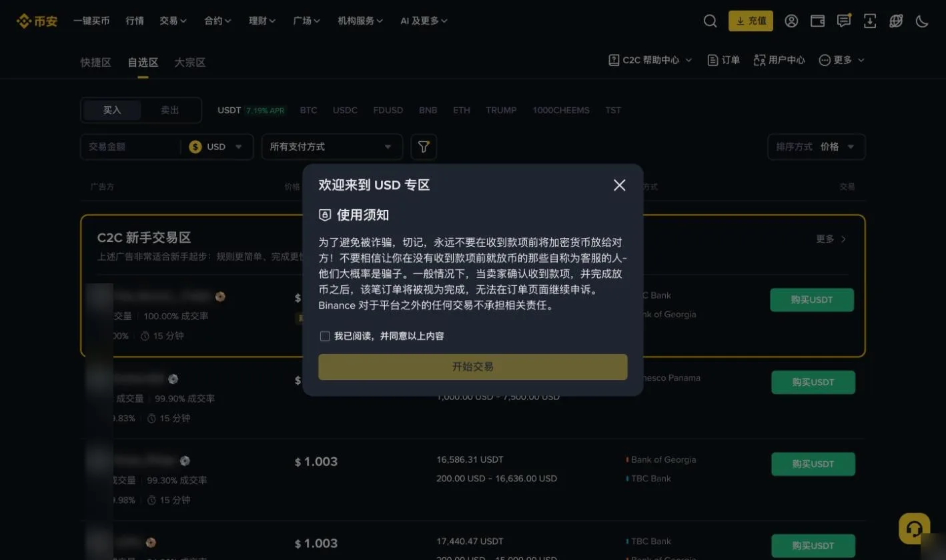Expand the USD currency dropdown
946x560 pixels.
coord(217,147)
